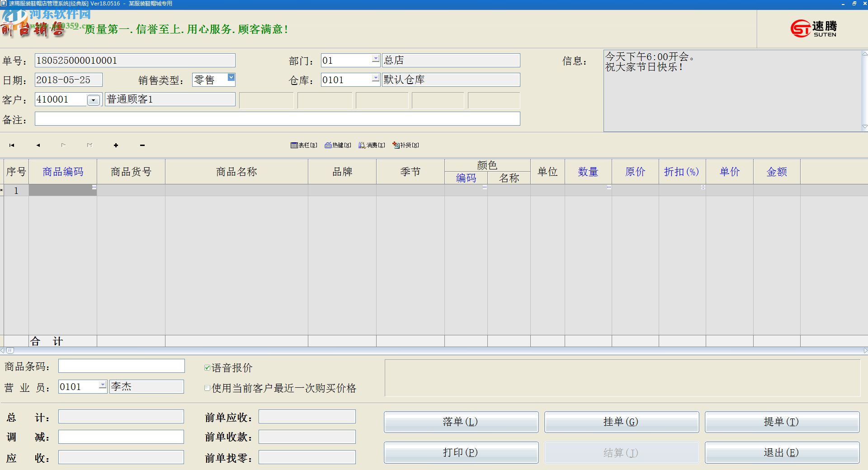Toggle 语音报价 checkbox

207,368
